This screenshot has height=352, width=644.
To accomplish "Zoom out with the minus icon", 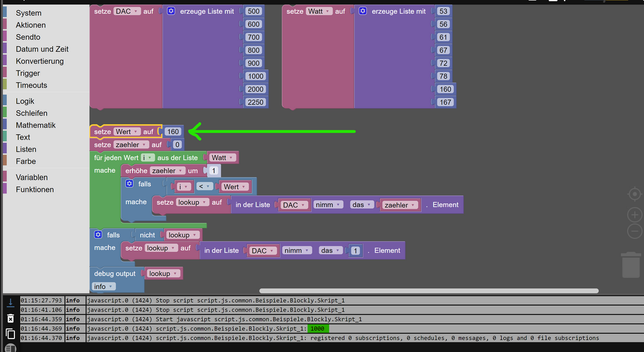I will click(634, 232).
